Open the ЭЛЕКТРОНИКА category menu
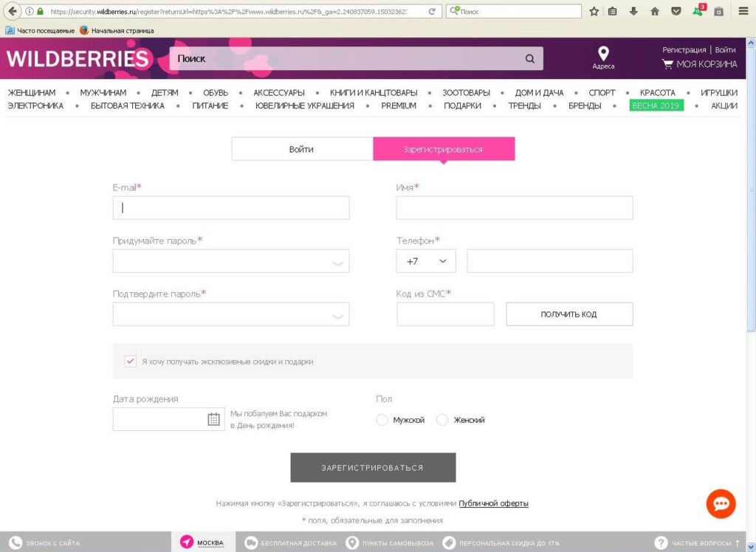Image resolution: width=756 pixels, height=552 pixels. [x=35, y=106]
